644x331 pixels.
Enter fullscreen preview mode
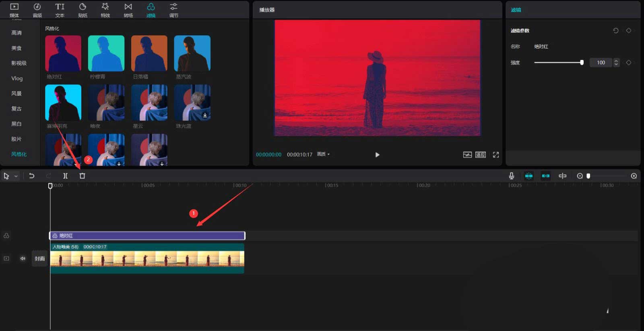pos(496,155)
